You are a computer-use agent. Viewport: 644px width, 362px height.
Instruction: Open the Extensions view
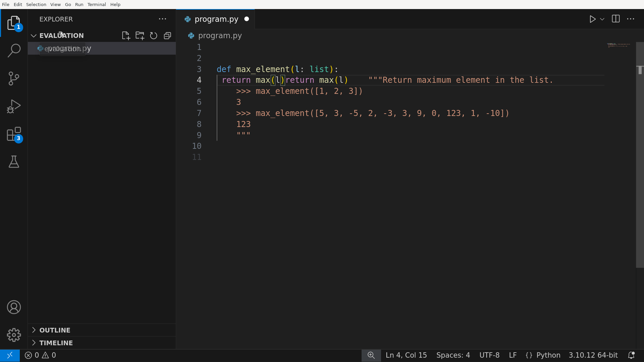pyautogui.click(x=14, y=134)
